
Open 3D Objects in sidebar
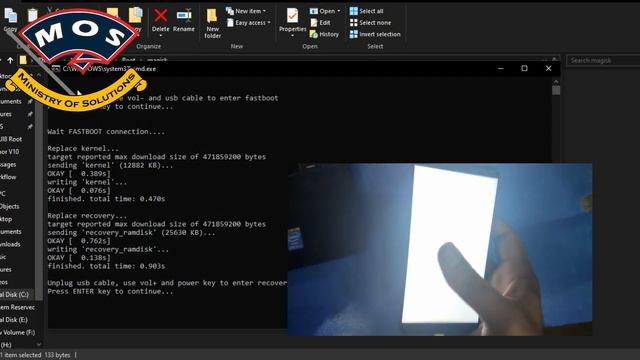(10, 206)
